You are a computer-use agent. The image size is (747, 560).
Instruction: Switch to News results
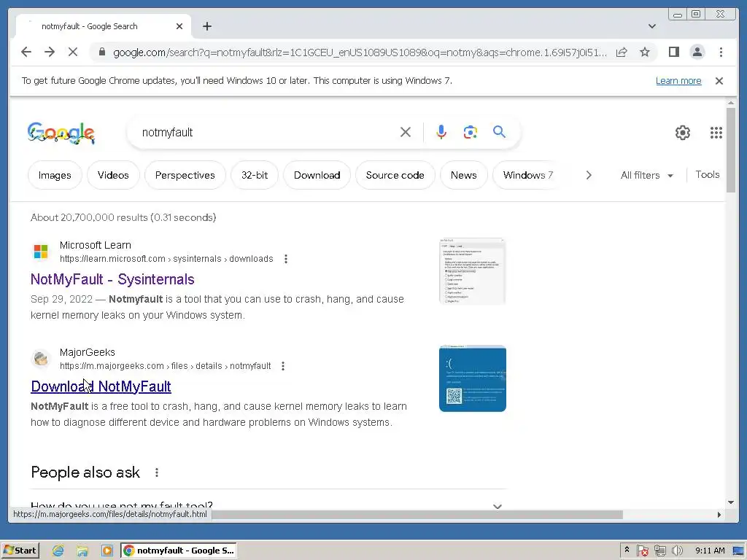[x=463, y=175]
